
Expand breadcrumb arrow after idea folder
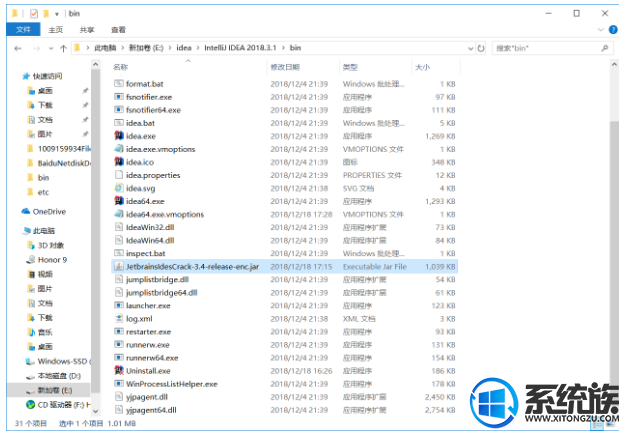tap(197, 48)
